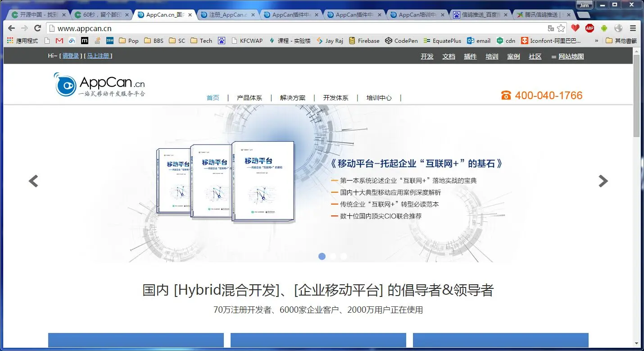The width and height of the screenshot is (644, 351).
Task: Open the KFCWAP bookmark
Action: 247,41
